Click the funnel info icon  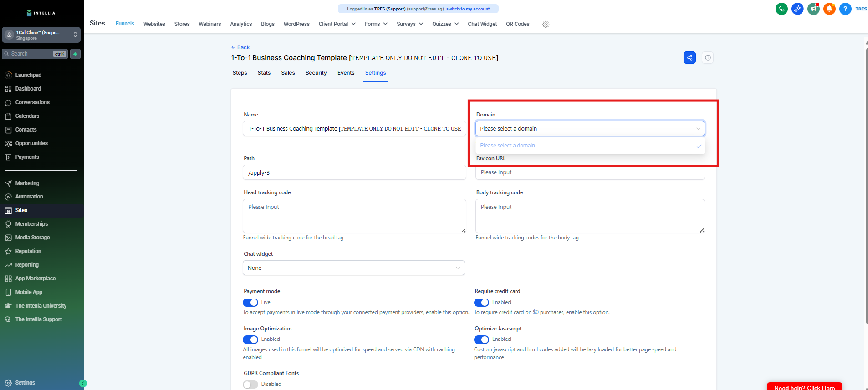tap(708, 58)
